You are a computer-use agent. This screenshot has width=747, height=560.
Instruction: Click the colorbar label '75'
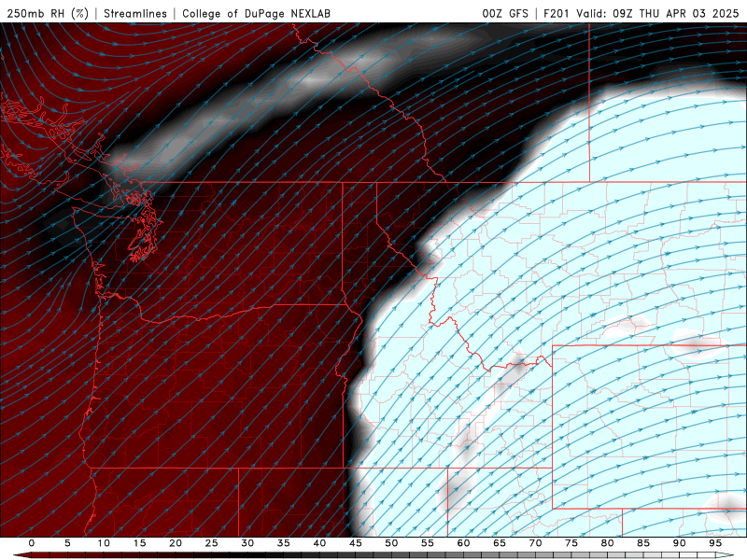click(571, 543)
